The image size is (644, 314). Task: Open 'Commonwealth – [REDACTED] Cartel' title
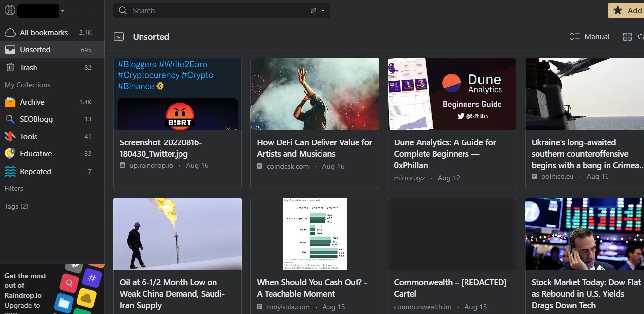click(450, 288)
